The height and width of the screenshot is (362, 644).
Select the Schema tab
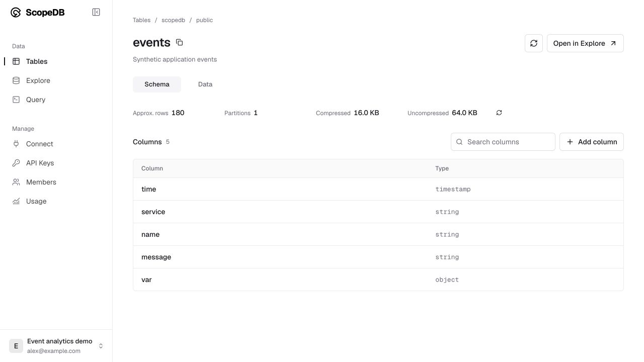[x=157, y=84]
